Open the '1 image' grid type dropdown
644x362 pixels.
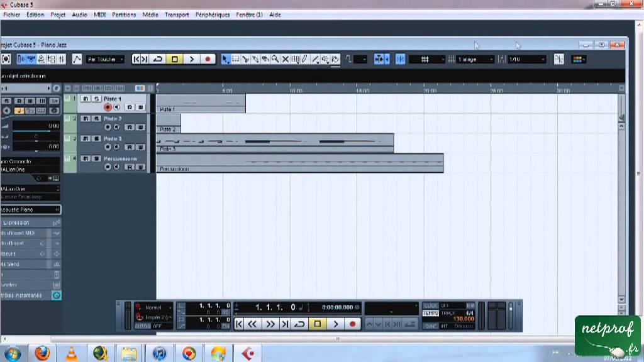click(475, 60)
